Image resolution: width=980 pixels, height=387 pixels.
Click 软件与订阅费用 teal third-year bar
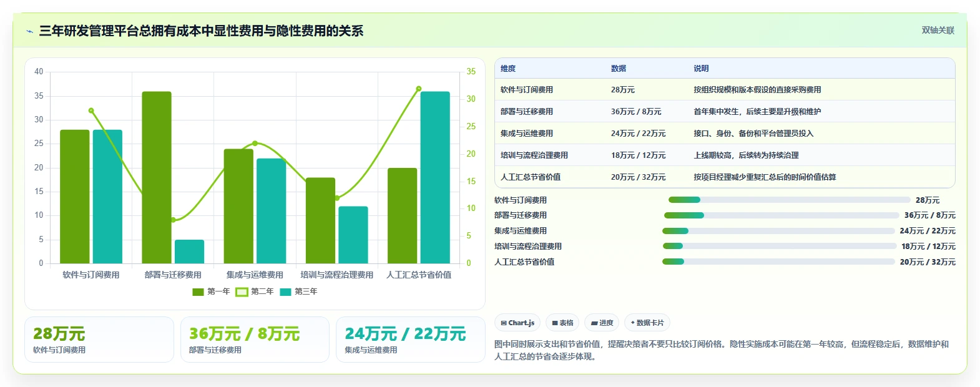107,197
